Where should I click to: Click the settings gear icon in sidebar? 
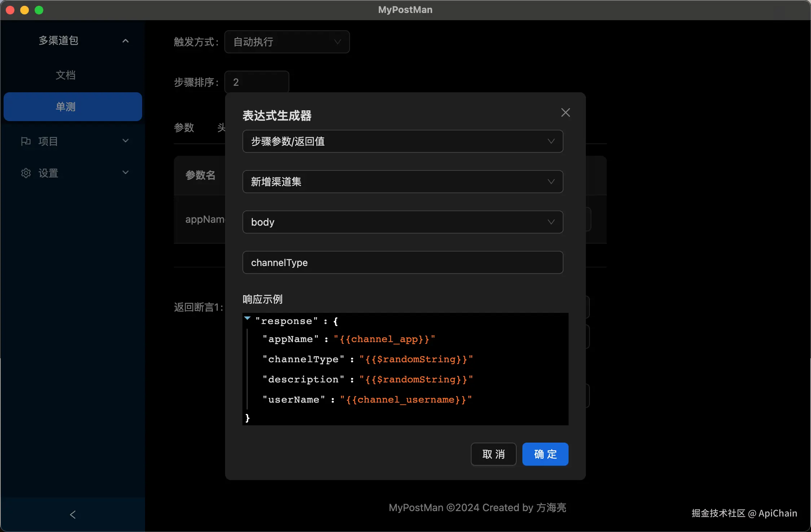coord(26,173)
